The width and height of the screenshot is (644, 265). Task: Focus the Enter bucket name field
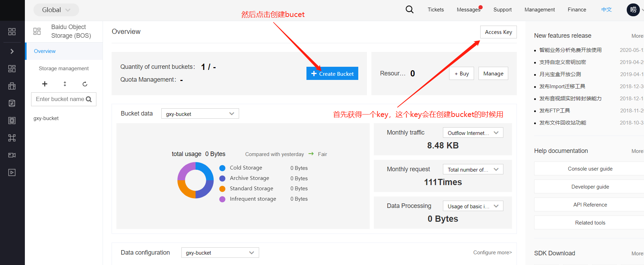point(64,99)
